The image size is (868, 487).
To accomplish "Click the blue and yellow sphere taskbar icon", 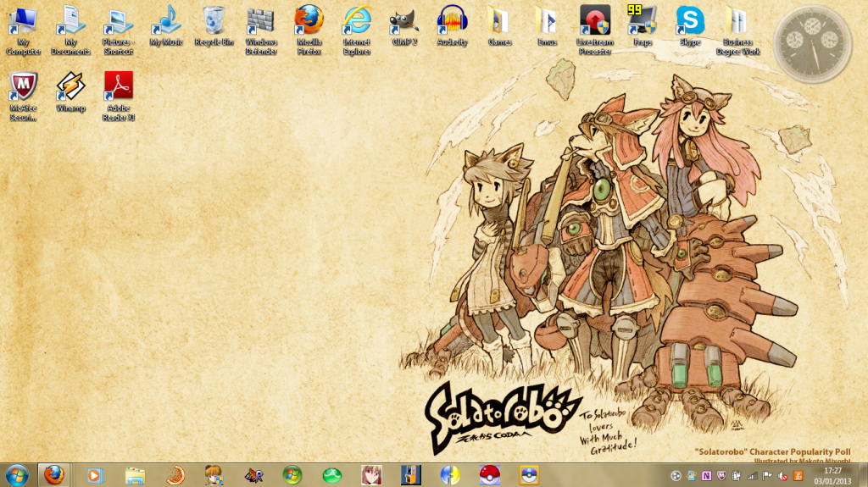I will (450, 475).
